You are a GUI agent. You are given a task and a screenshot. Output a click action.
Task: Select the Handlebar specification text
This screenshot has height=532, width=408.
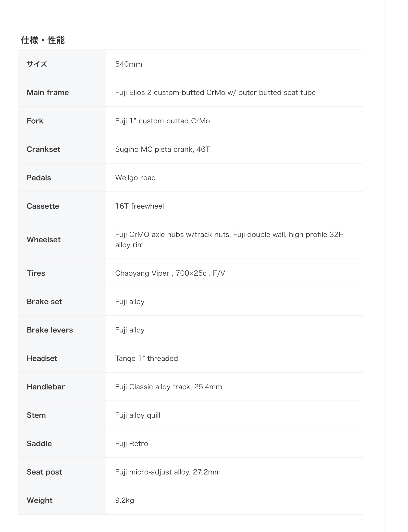169,387
